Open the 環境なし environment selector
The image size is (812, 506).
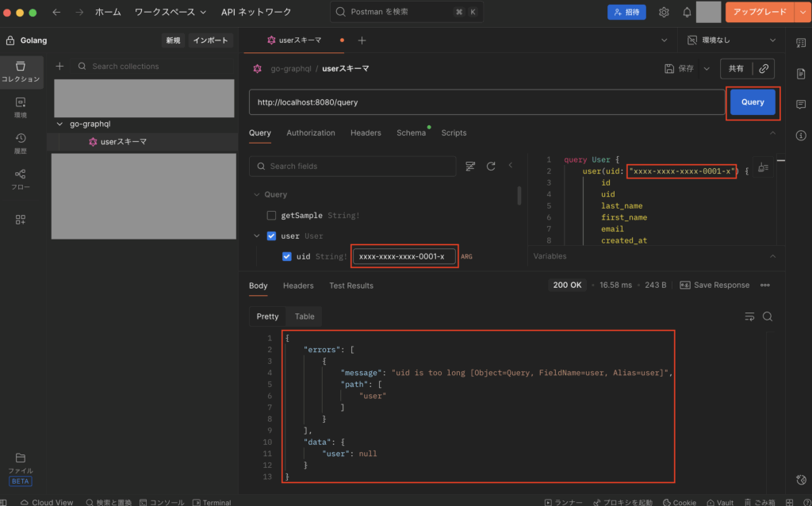coord(731,40)
